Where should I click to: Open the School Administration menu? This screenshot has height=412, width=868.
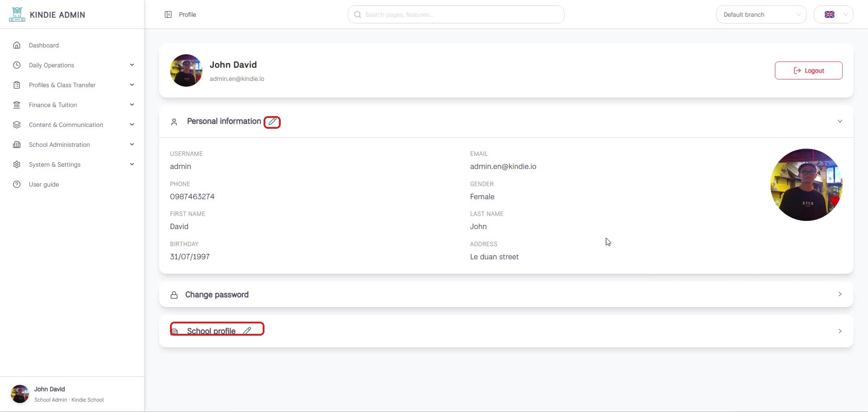click(x=72, y=145)
